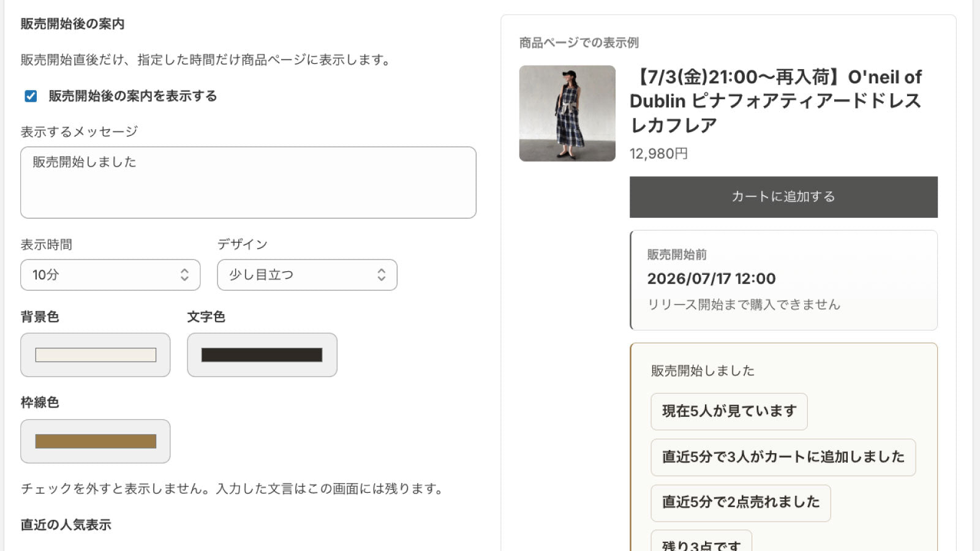Click the 販売開始しました message text field
This screenshot has width=980, height=551.
248,182
